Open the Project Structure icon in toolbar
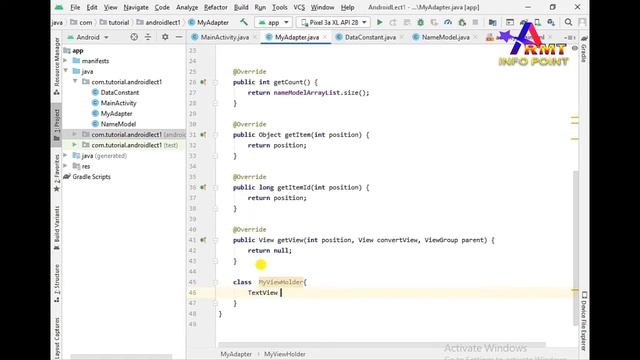The height and width of the screenshot is (360, 640). pos(493,22)
